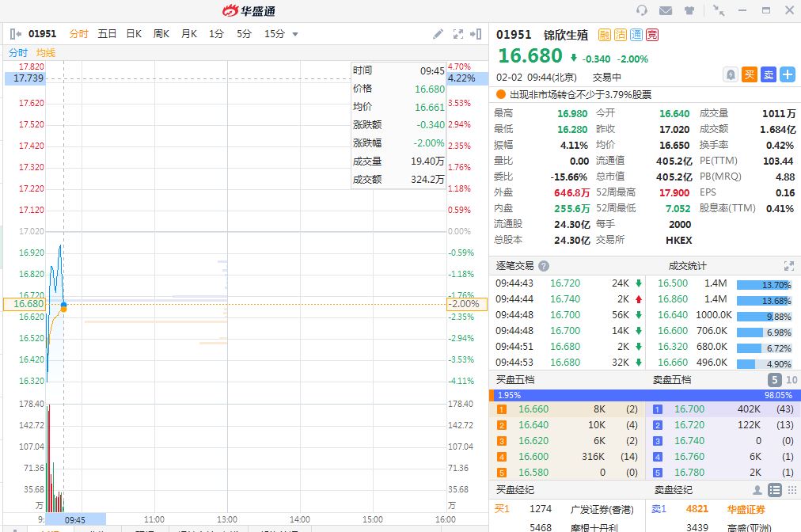Switch broker queue to list view

tap(775, 490)
